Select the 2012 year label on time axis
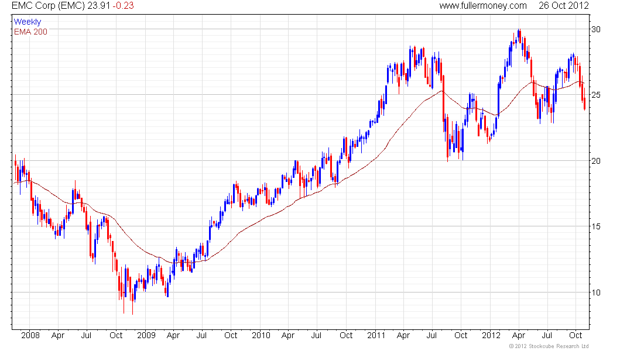This screenshot has width=644, height=351. click(x=491, y=335)
